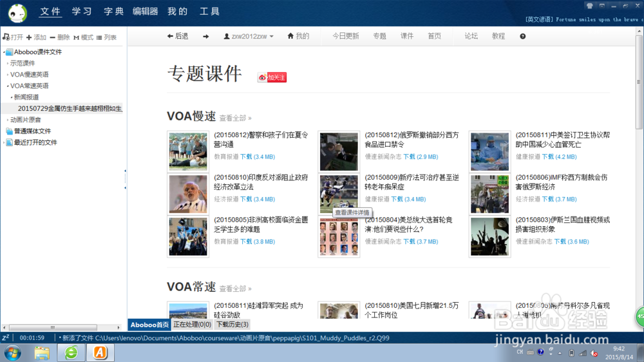Open the 教程 link
Viewport: 644px width, 362px height.
coord(498,36)
